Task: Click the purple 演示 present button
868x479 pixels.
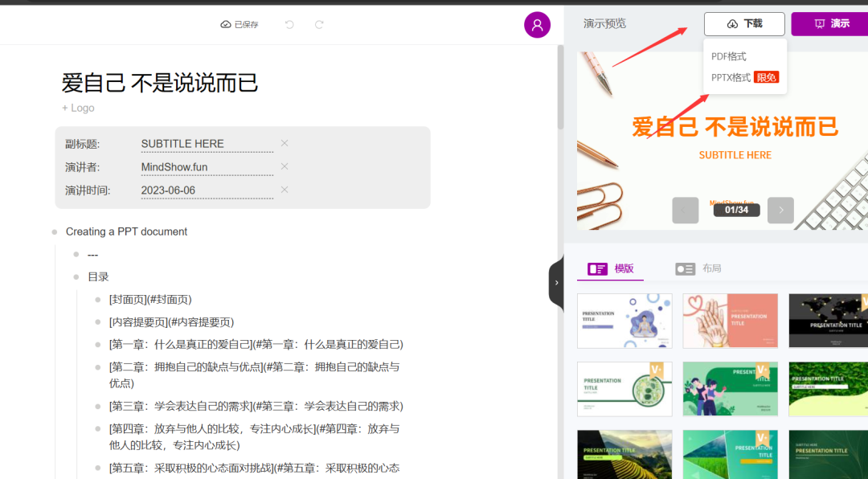Action: pyautogui.click(x=836, y=24)
